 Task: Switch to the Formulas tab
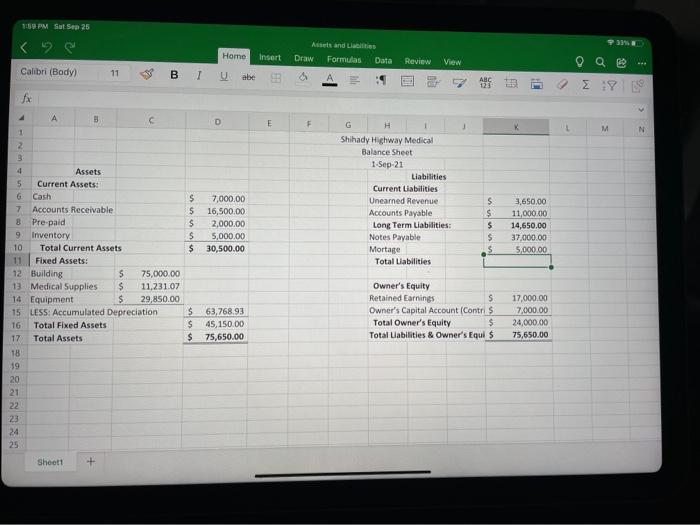(x=344, y=59)
